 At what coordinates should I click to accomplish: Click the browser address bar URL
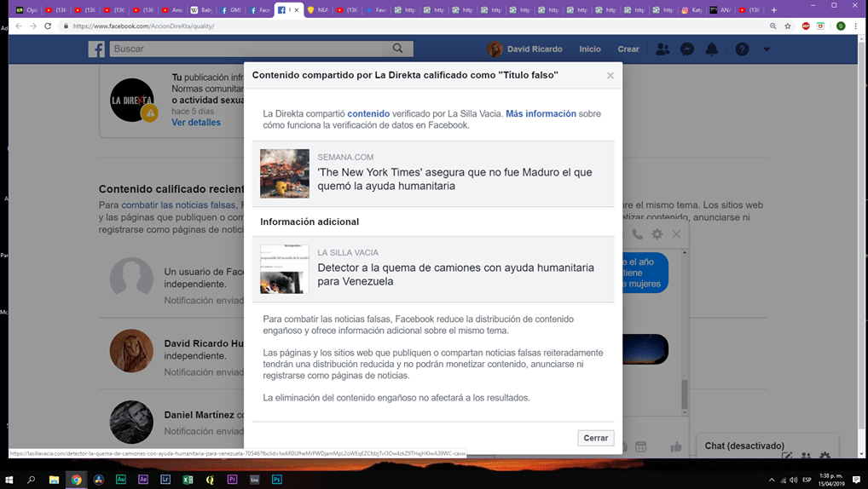tap(143, 26)
